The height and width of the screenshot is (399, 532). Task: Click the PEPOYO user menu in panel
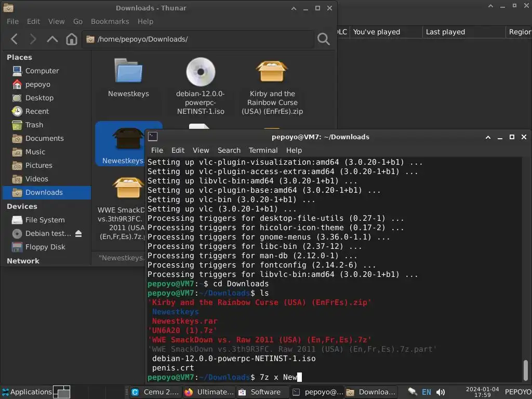(x=518, y=392)
